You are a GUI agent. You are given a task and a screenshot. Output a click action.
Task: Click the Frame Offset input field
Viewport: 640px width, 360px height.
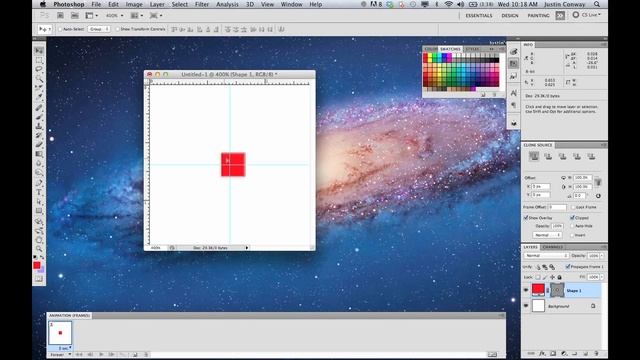click(557, 207)
